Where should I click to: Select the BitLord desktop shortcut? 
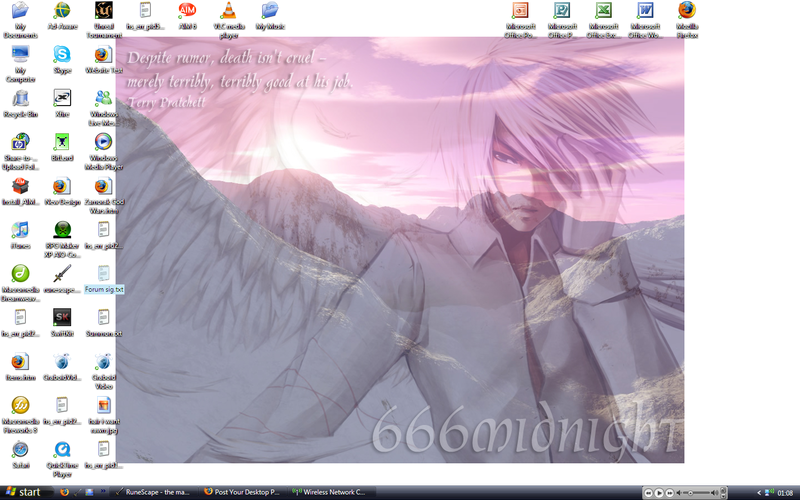62,147
